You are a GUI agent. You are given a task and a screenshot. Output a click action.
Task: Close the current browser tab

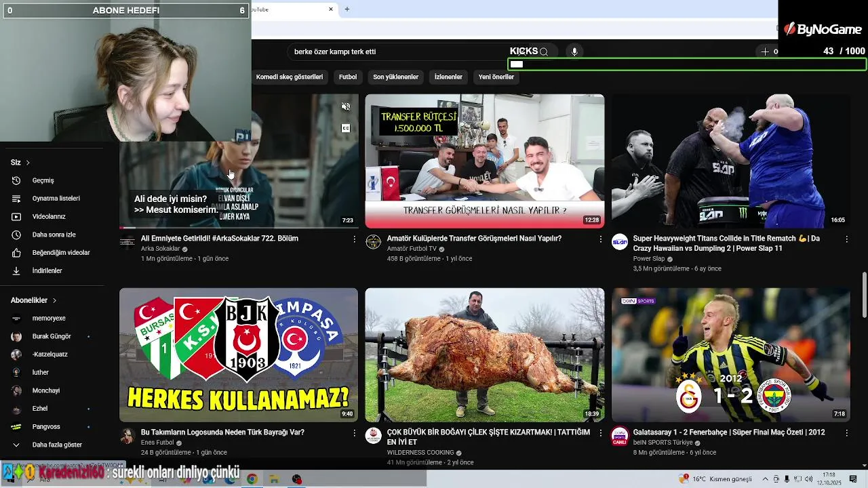coord(331,9)
